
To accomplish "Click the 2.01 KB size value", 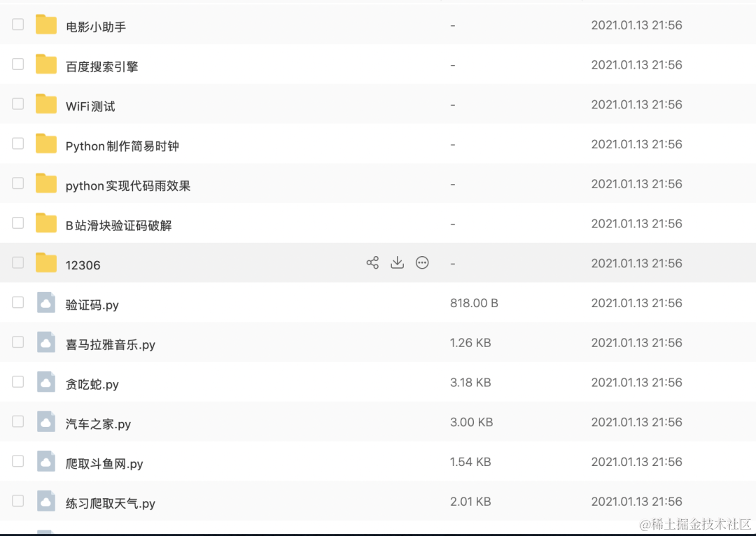I will coord(470,501).
